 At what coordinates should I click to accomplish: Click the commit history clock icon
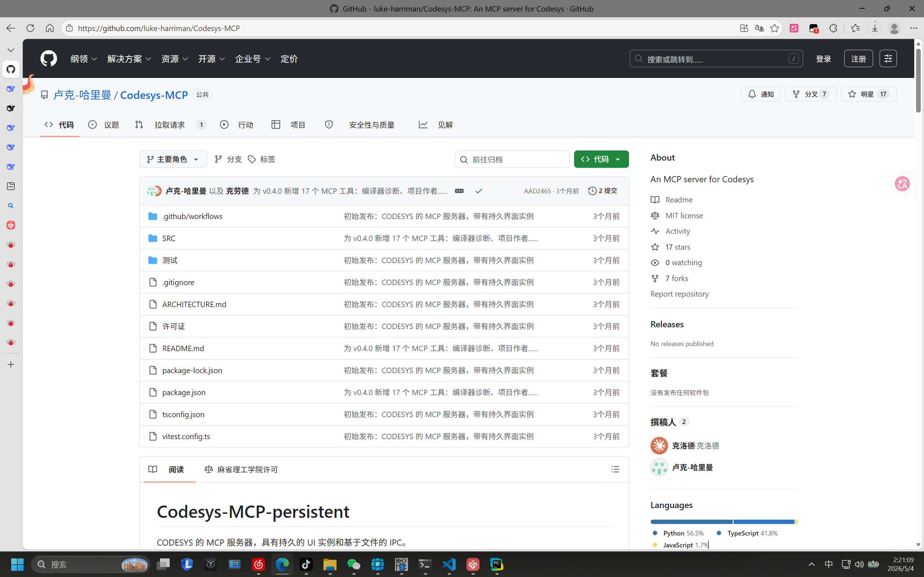(x=592, y=191)
